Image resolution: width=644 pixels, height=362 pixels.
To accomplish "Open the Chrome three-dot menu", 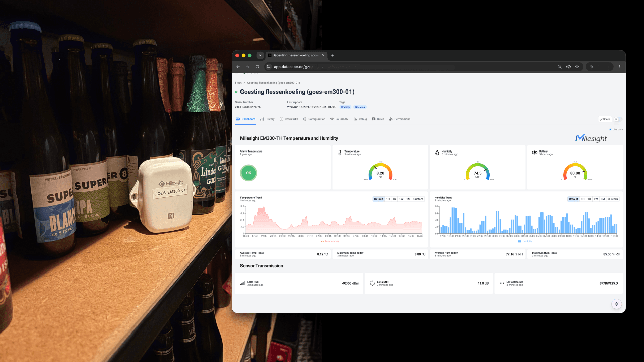I will (620, 67).
